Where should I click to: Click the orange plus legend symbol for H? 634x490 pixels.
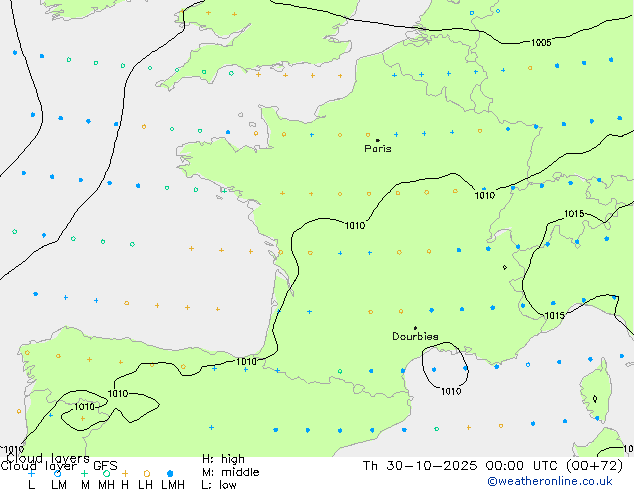click(x=125, y=473)
